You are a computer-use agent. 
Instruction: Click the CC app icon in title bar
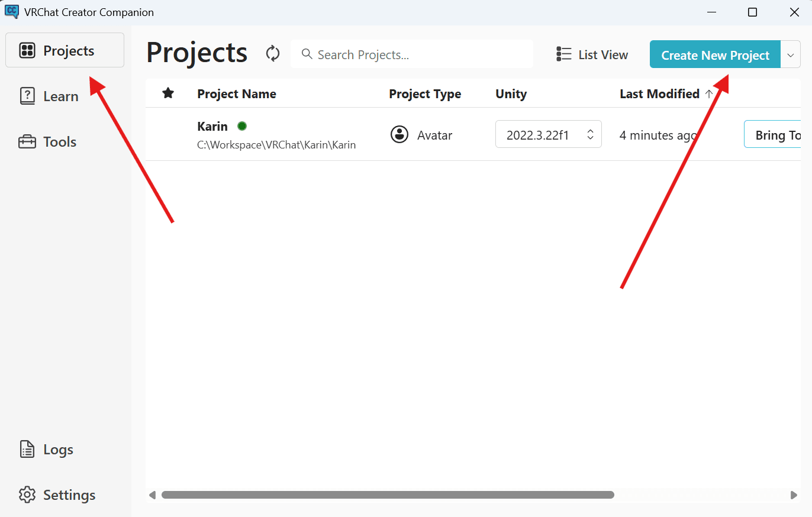tap(12, 12)
